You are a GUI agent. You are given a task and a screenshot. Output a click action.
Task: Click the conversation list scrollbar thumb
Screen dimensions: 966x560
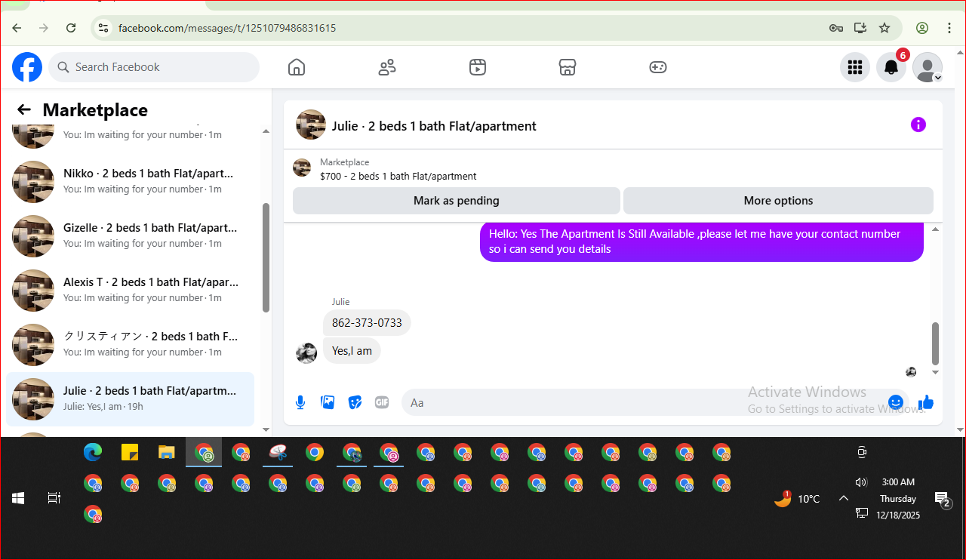(x=266, y=257)
